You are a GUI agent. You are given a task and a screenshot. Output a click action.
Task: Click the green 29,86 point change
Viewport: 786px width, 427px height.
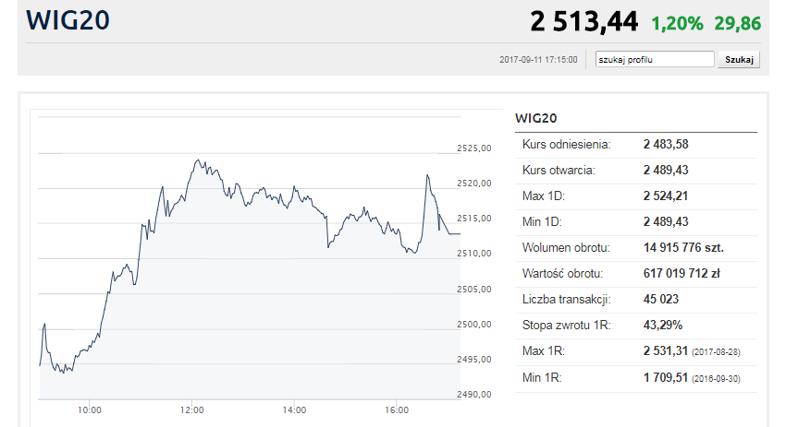(737, 22)
